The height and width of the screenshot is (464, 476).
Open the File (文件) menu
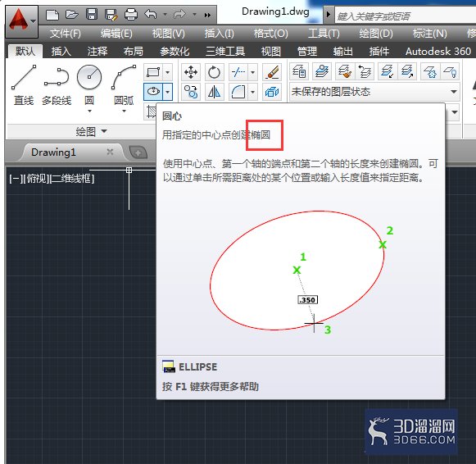coord(66,33)
